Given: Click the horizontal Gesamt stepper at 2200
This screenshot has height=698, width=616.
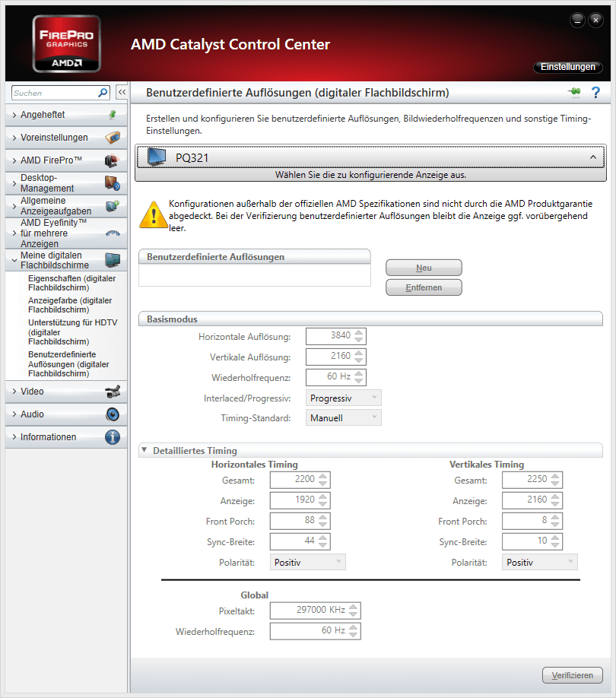Looking at the screenshot, I should coord(323,480).
